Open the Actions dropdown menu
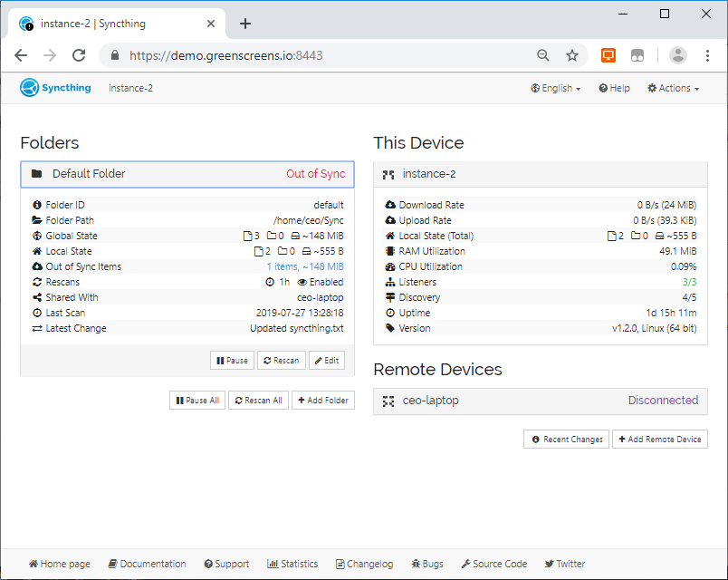Screen dimensions: 728x580 pyautogui.click(x=673, y=88)
